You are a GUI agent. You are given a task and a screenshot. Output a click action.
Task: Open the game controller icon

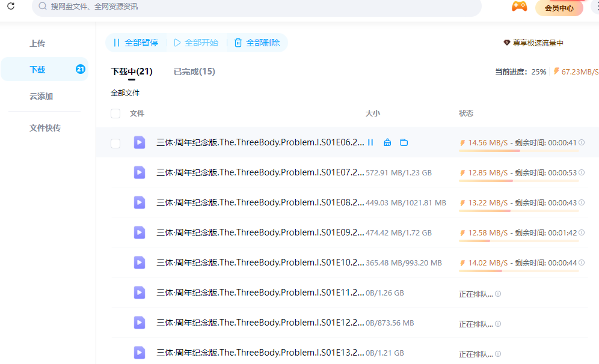point(519,7)
